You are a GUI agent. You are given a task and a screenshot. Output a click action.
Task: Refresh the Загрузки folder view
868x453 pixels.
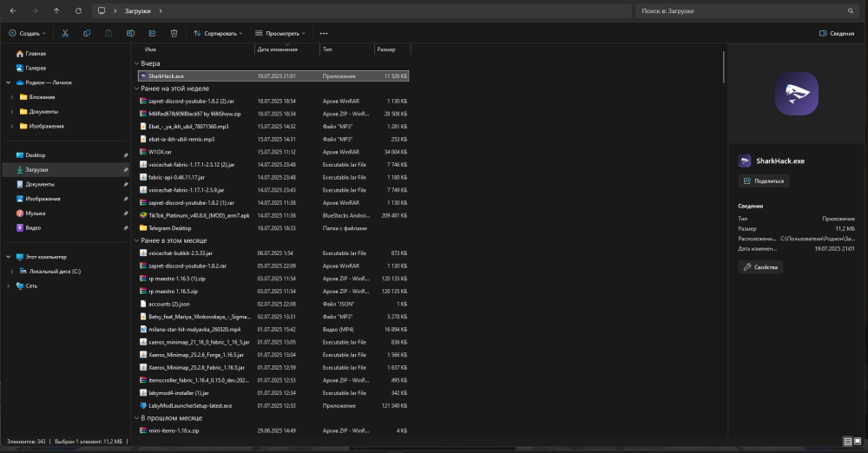point(79,10)
